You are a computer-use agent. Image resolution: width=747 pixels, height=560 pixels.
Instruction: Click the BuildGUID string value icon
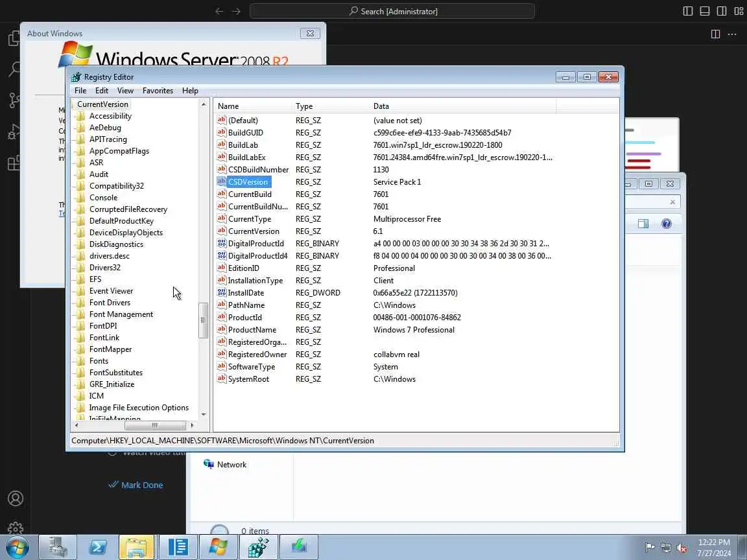point(222,132)
